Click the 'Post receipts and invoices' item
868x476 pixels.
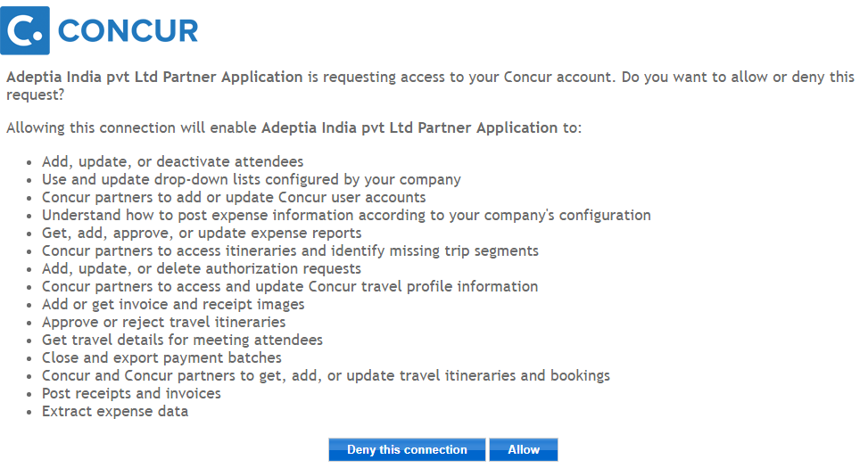pos(131,394)
